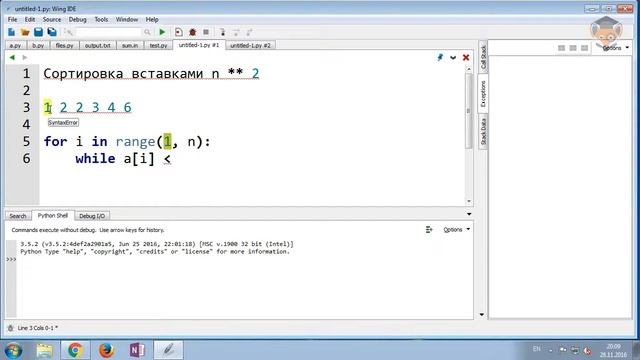Open the Source menu
The image size is (640, 360).
click(x=52, y=19)
